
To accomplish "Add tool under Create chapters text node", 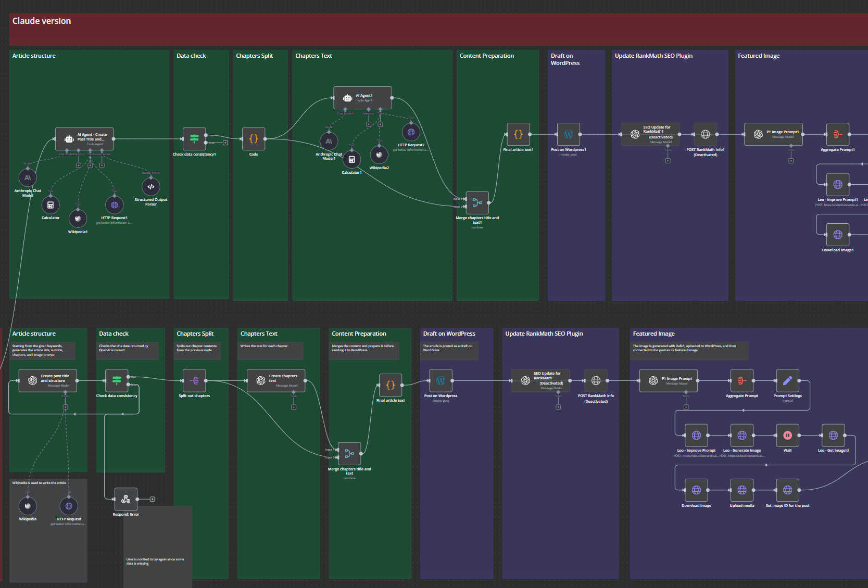I will click(294, 407).
